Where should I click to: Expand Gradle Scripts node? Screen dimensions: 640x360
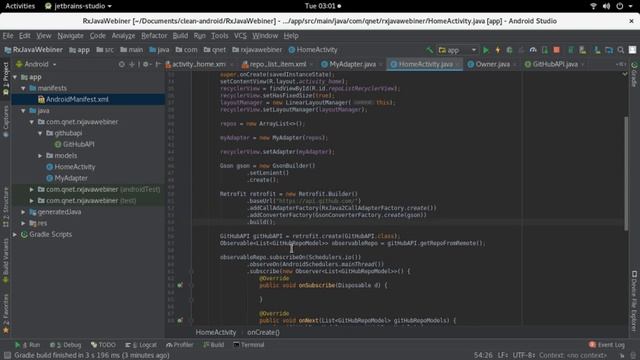tap(15, 234)
